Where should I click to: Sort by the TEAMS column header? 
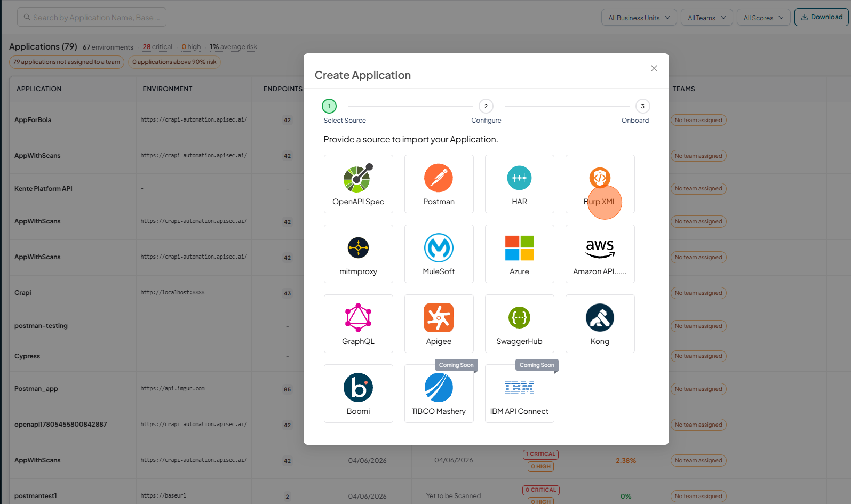coord(683,89)
